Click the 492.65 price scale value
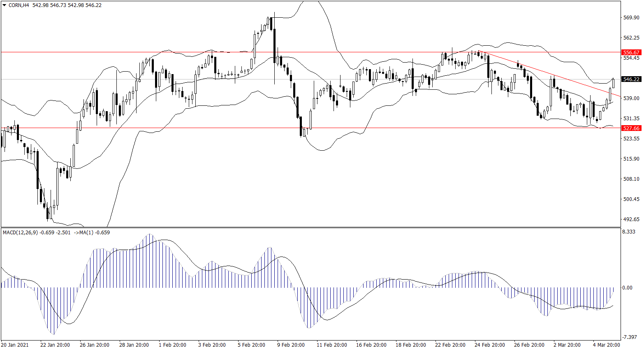This screenshot has height=350, width=644. (631, 219)
